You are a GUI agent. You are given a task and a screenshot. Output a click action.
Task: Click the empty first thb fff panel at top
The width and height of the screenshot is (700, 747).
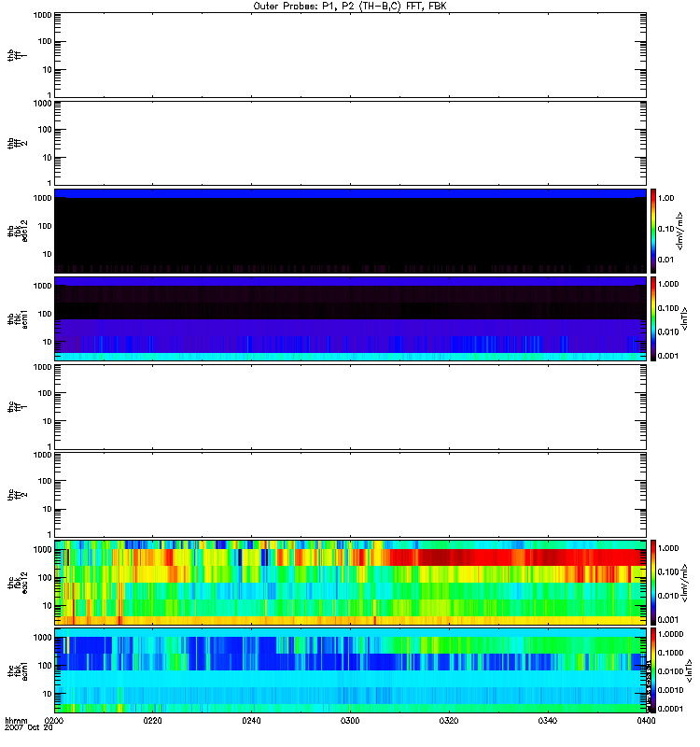tap(350, 54)
